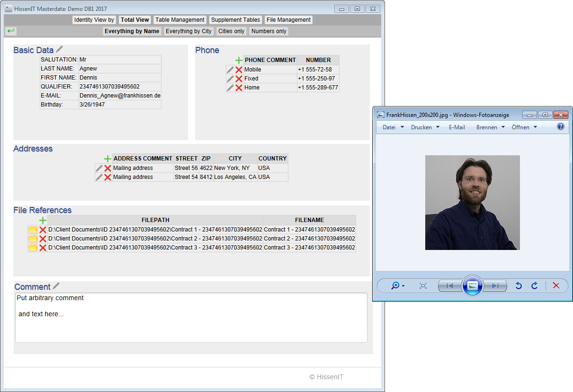The height and width of the screenshot is (392, 573).
Task: Open the Brennen menu dropdown
Action: tap(490, 127)
